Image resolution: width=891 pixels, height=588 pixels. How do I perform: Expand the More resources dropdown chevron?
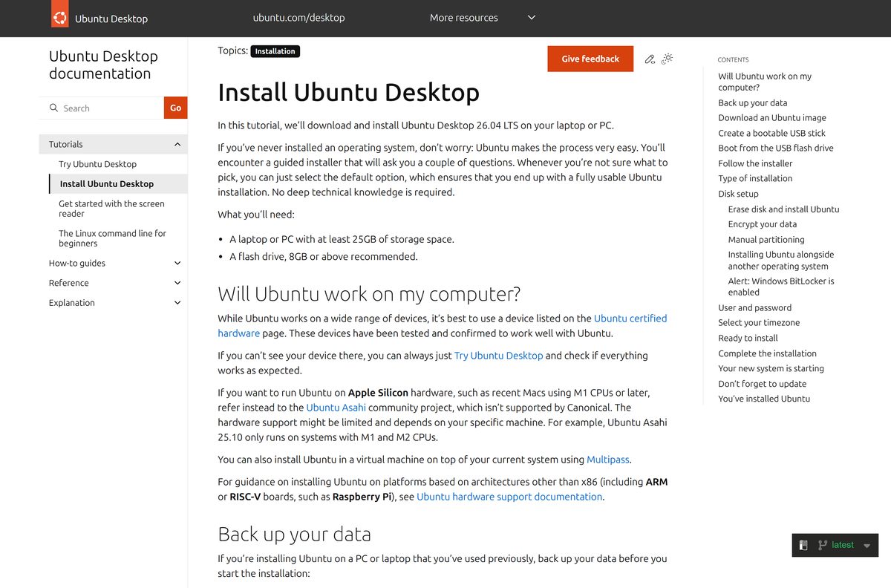click(532, 18)
